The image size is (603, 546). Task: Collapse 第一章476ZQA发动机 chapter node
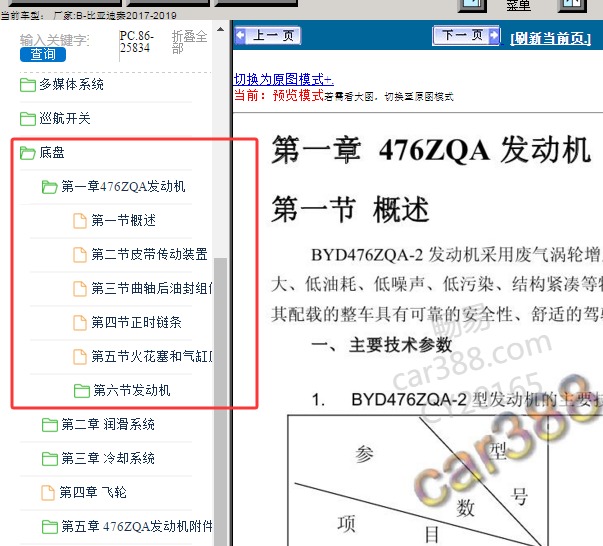pos(123,186)
